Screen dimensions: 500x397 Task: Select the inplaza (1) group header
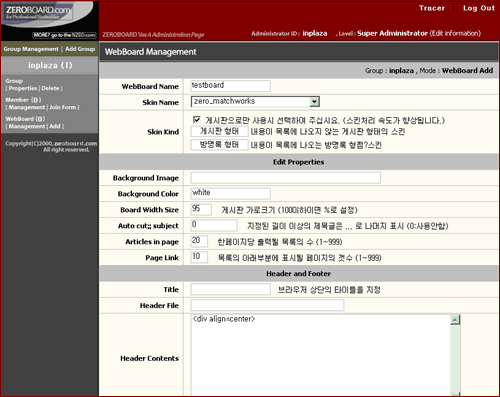[50, 65]
